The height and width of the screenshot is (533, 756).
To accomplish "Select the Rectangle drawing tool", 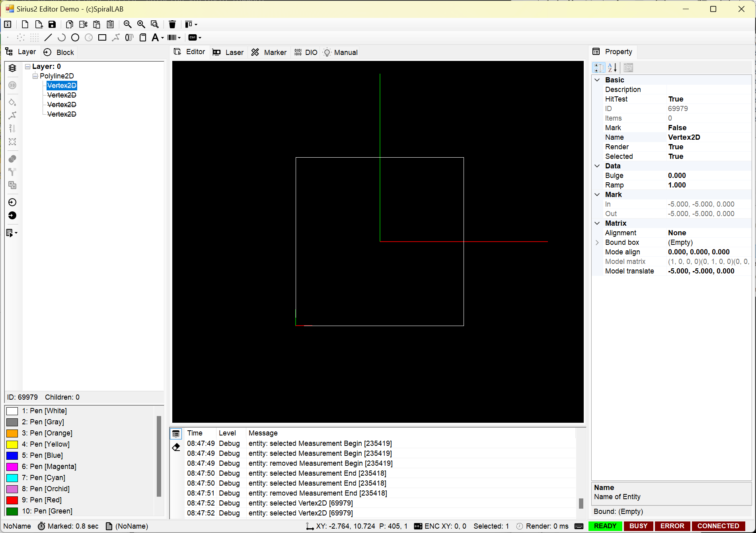I will point(102,37).
